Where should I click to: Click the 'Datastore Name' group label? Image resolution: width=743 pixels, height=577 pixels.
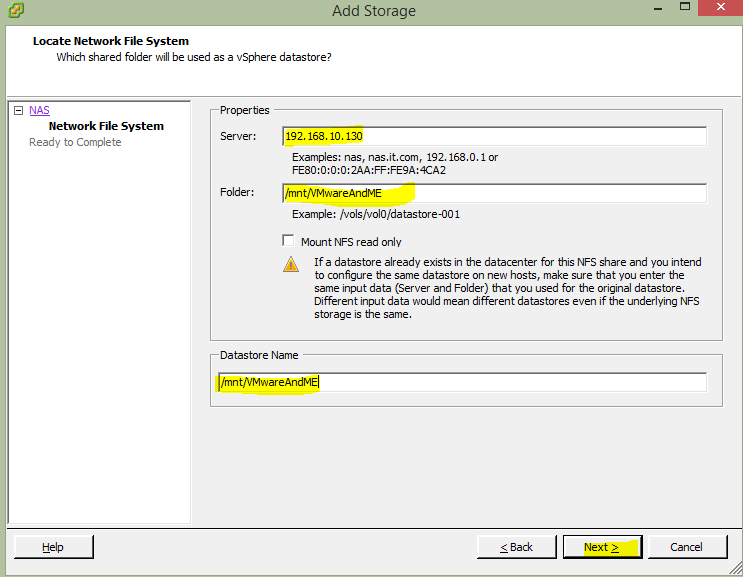click(x=259, y=355)
